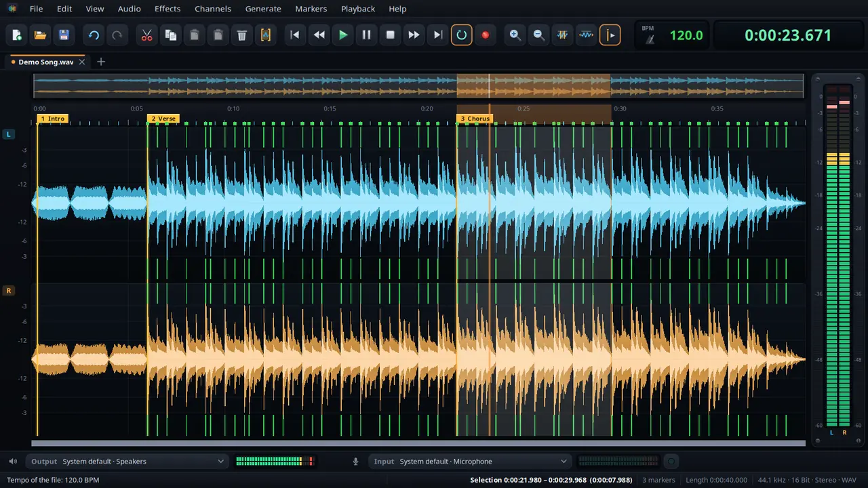This screenshot has width=868, height=488.
Task: Skip to the end of the track
Action: pyautogui.click(x=438, y=35)
